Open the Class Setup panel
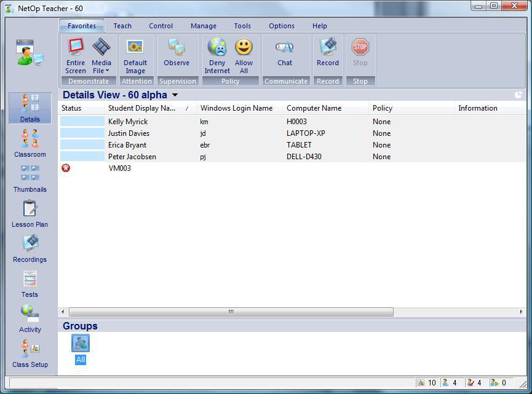The height and width of the screenshot is (394, 532). (30, 353)
